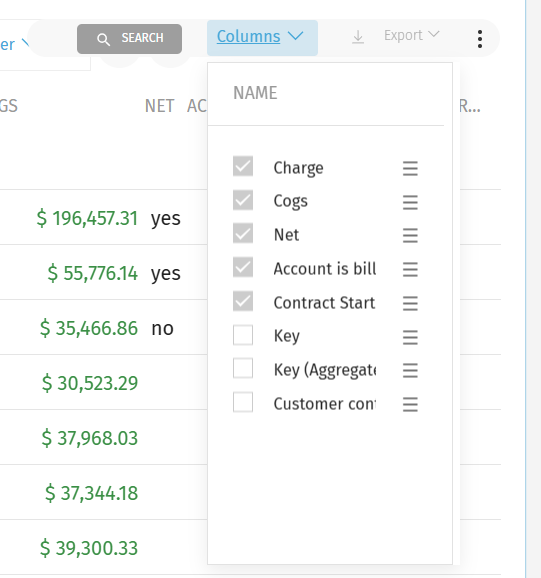Click the $ 196,457.31 net value
Screen dimensions: 541x578
[87, 218]
